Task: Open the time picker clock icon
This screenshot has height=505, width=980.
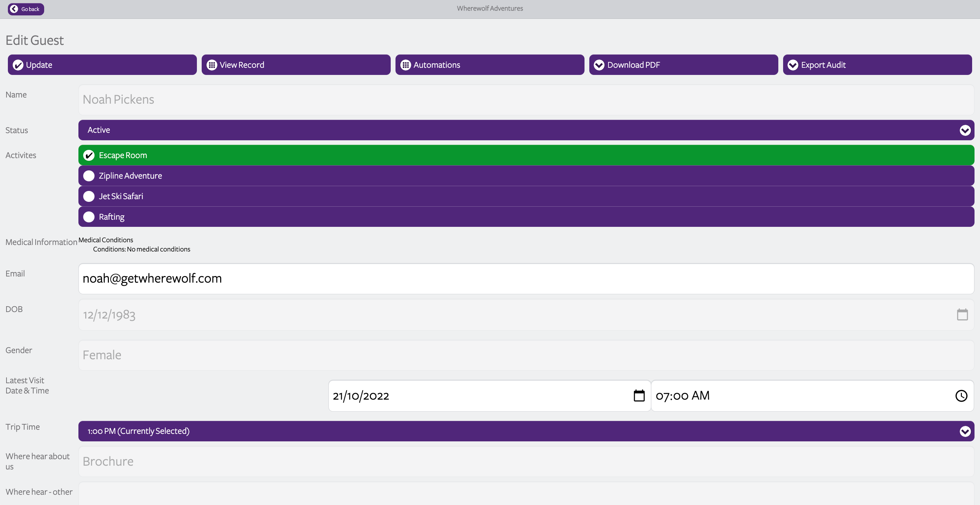Action: tap(962, 396)
